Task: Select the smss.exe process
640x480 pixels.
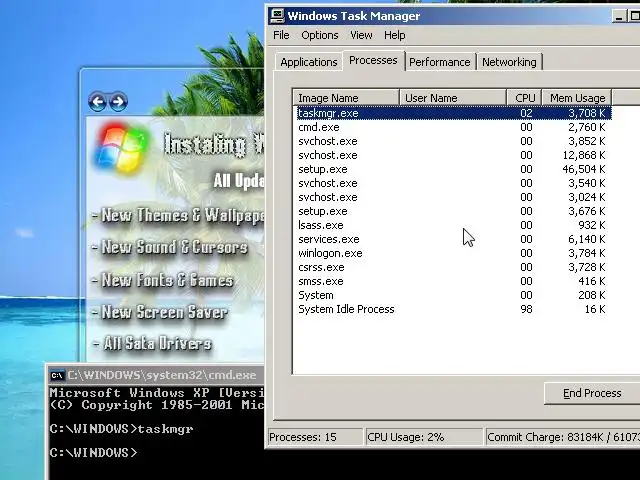Action: [x=454, y=281]
